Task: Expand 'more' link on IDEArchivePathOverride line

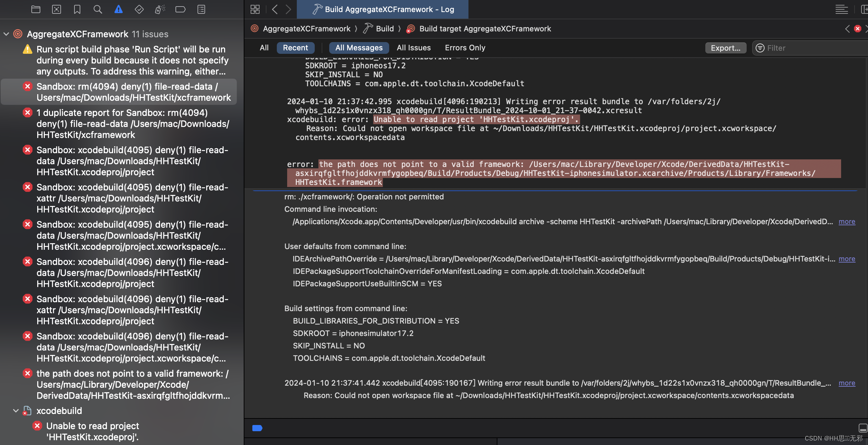Action: [847, 259]
